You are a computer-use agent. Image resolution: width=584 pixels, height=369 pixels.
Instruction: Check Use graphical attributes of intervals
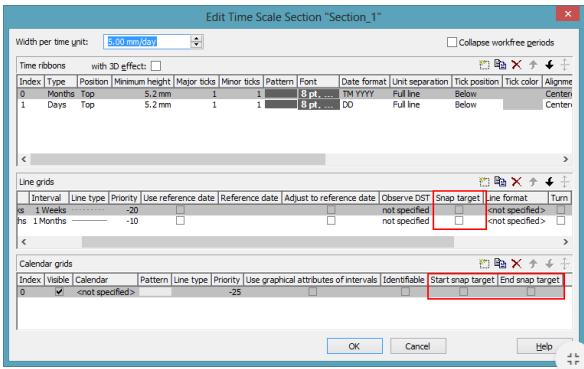(x=312, y=292)
